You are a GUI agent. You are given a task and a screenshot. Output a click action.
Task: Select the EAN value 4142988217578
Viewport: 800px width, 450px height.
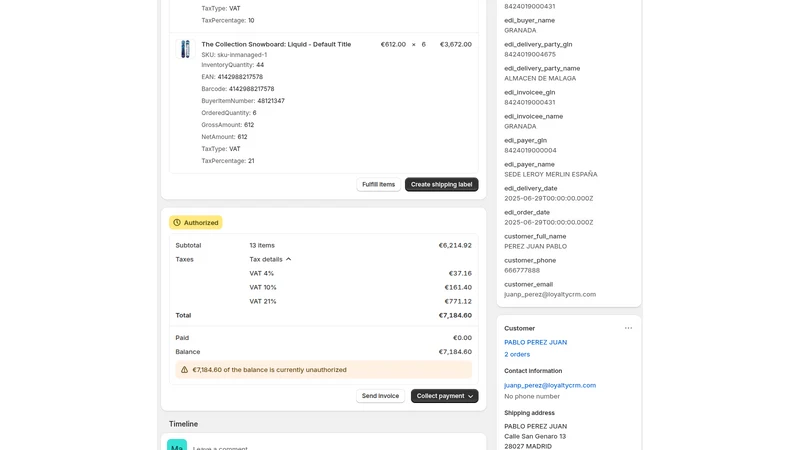tap(240, 77)
